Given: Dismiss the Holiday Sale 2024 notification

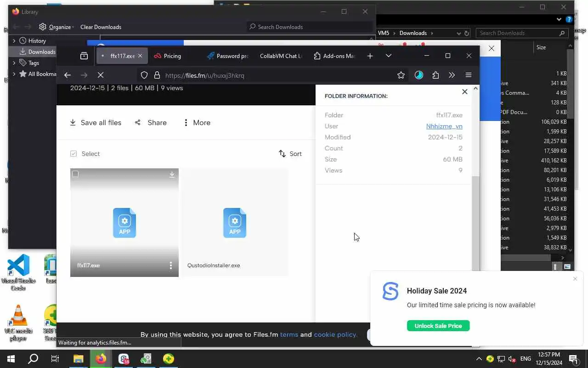Looking at the screenshot, I should [x=575, y=279].
